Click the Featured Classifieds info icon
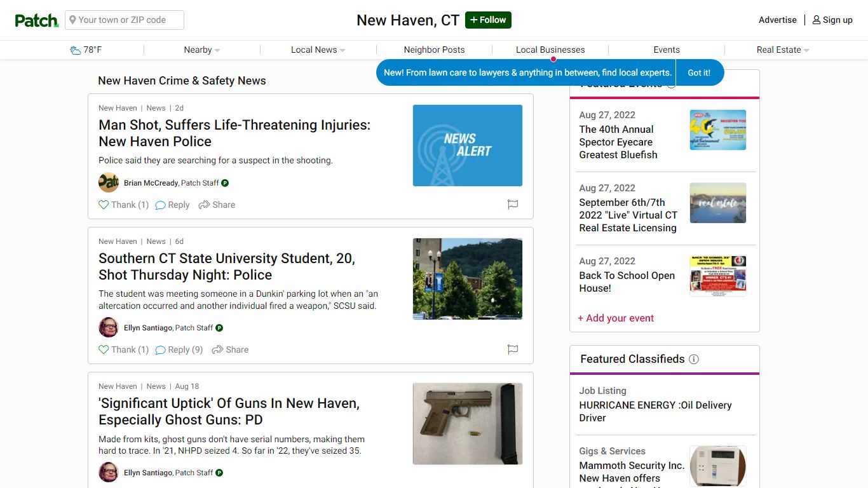Viewport: 868px width, 488px height. [x=694, y=359]
